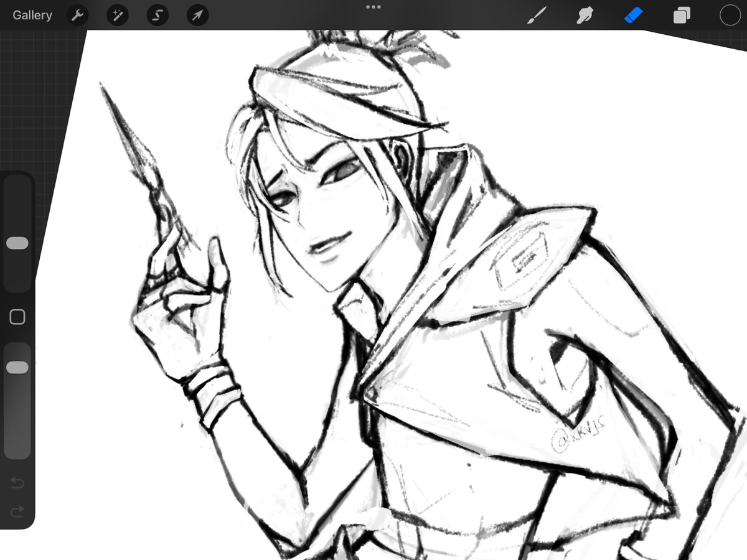Activate the Transform arrow tool
This screenshot has width=747, height=560.
(x=197, y=16)
